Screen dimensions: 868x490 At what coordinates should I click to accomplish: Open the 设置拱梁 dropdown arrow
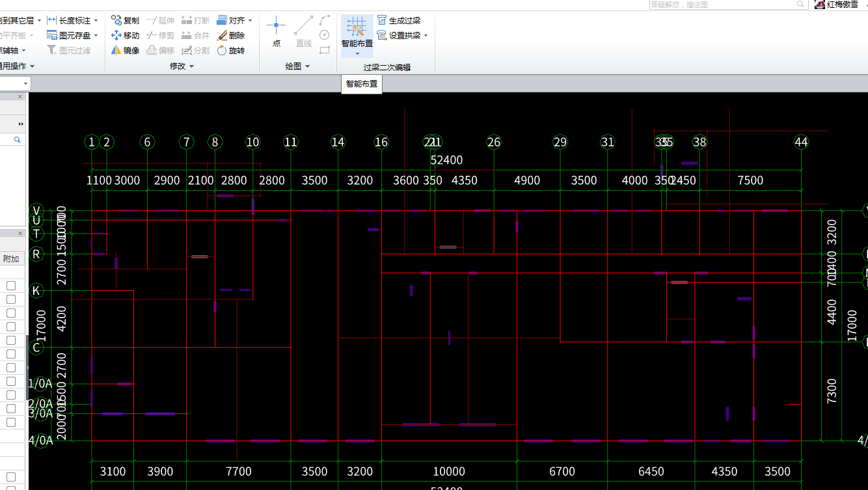pos(426,36)
